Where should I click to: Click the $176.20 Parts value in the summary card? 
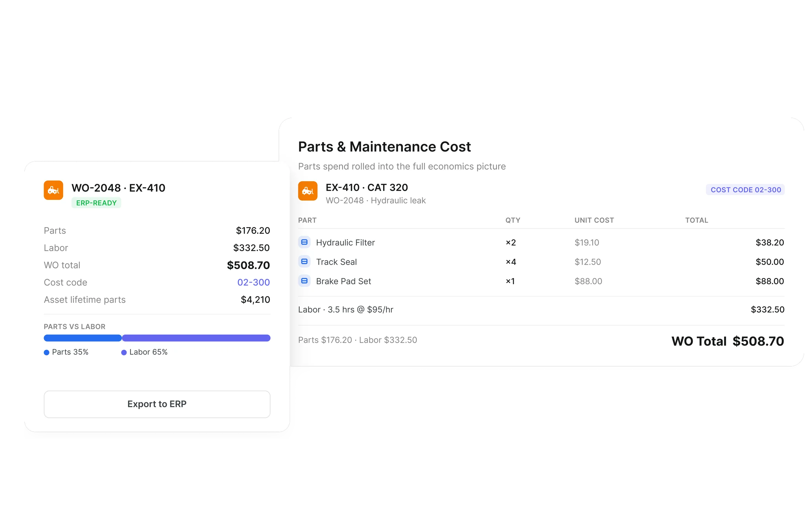[253, 231]
